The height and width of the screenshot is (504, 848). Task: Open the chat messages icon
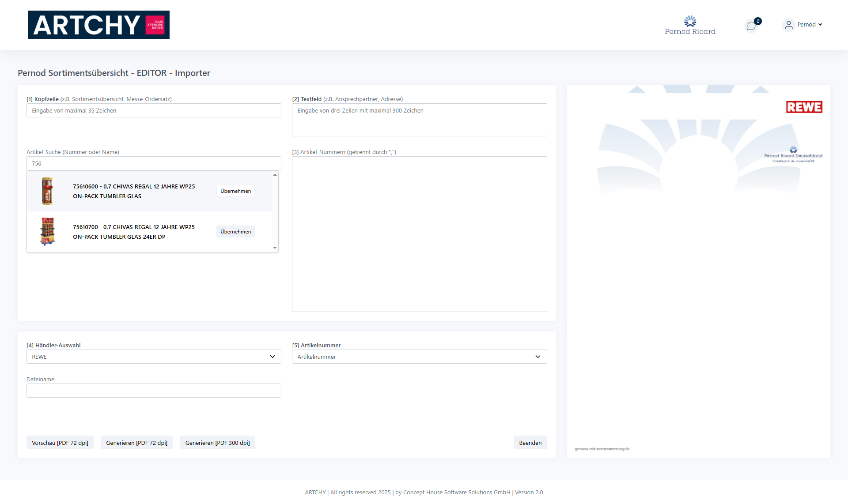[x=751, y=26]
